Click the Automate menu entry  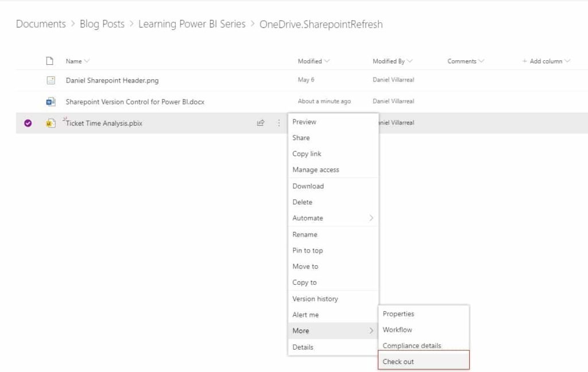333,218
